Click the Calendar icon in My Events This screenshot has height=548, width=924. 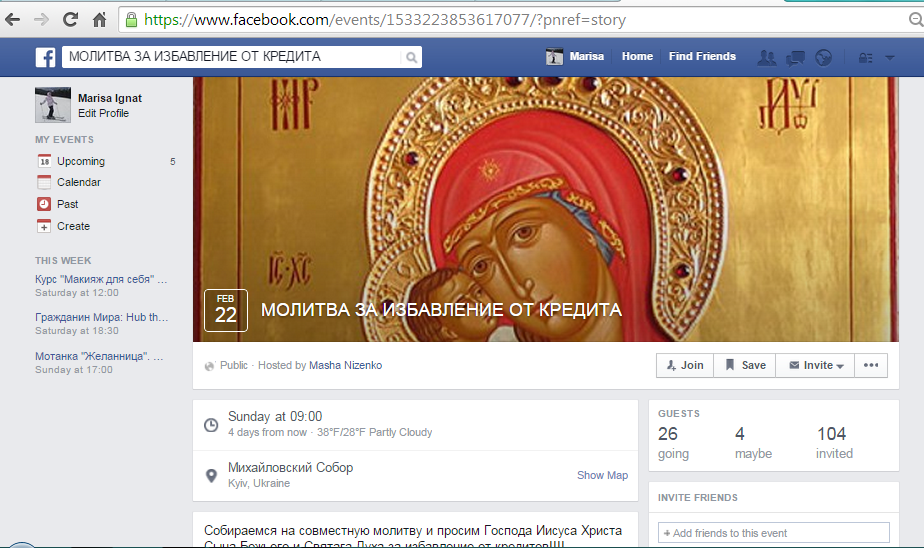[44, 183]
